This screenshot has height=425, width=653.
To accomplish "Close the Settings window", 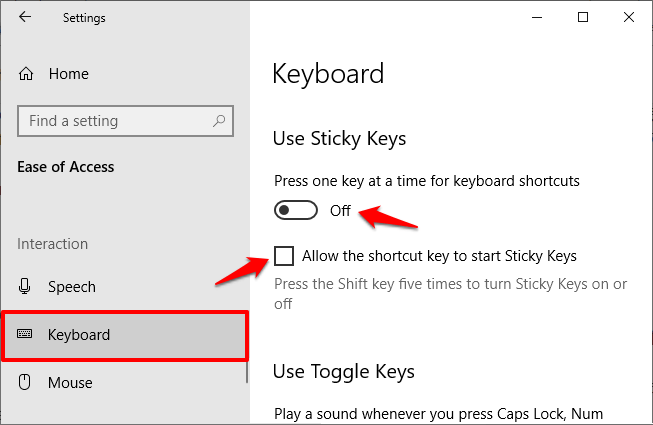I will (629, 17).
